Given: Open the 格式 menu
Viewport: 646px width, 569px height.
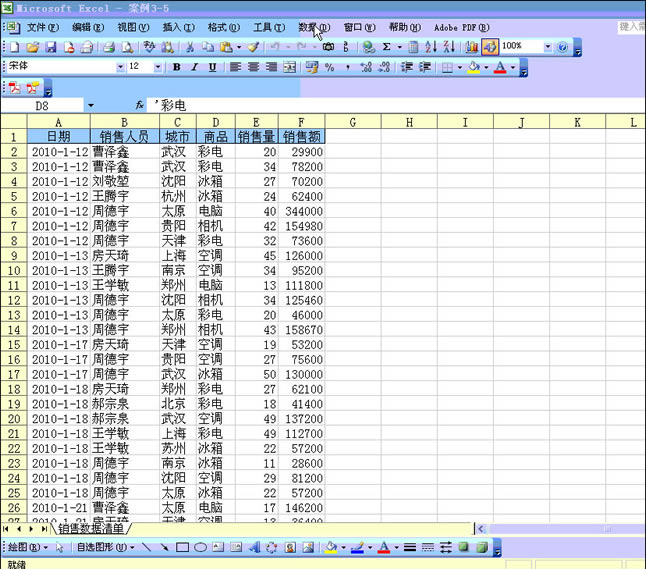Looking at the screenshot, I should 223,28.
